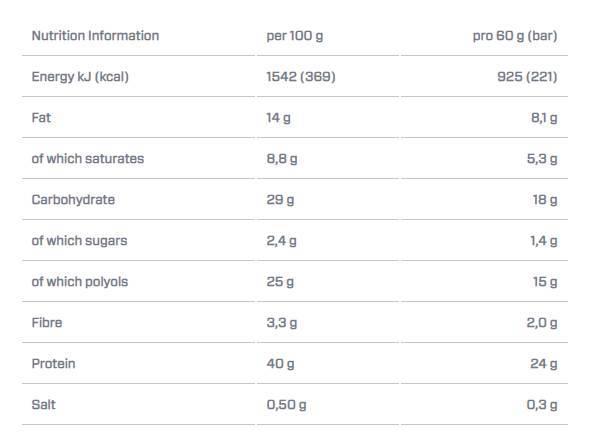590x447 pixels.
Task: Click the 2,4 g sugars value
Action: tap(281, 241)
